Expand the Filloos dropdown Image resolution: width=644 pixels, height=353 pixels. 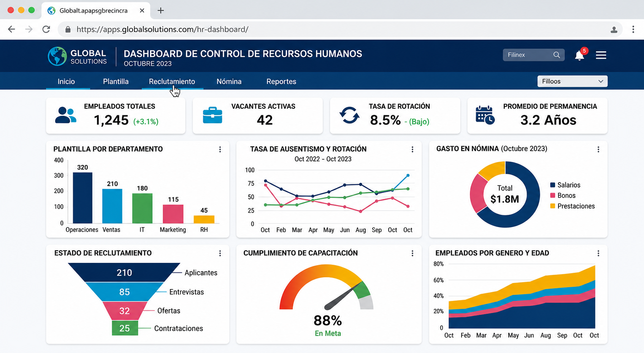573,81
